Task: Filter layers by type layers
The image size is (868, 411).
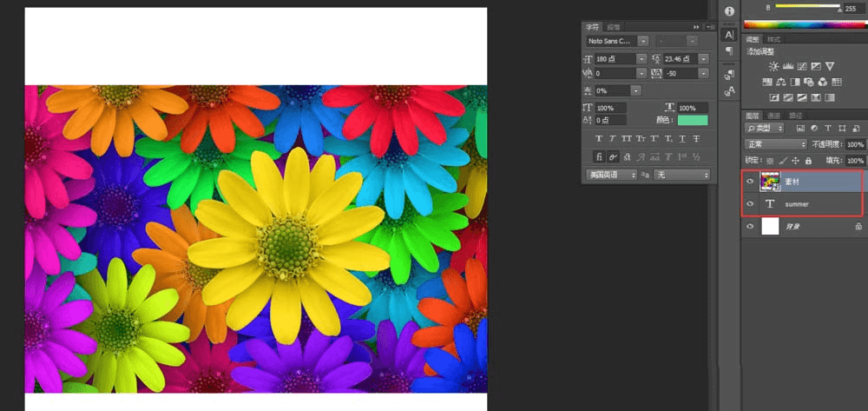Action: pos(828,129)
